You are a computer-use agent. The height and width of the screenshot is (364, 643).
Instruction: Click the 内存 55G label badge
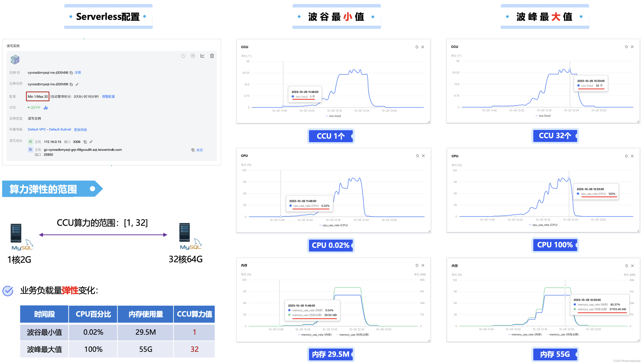[x=555, y=354]
